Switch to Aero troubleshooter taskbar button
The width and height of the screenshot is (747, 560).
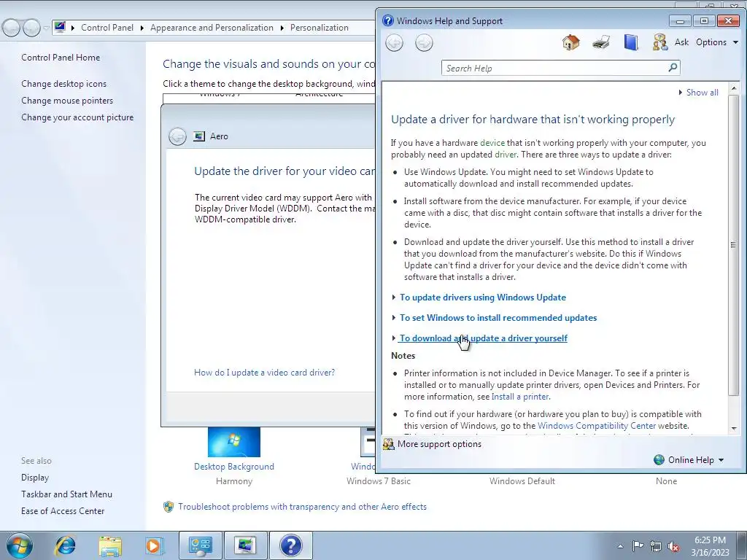click(x=245, y=545)
